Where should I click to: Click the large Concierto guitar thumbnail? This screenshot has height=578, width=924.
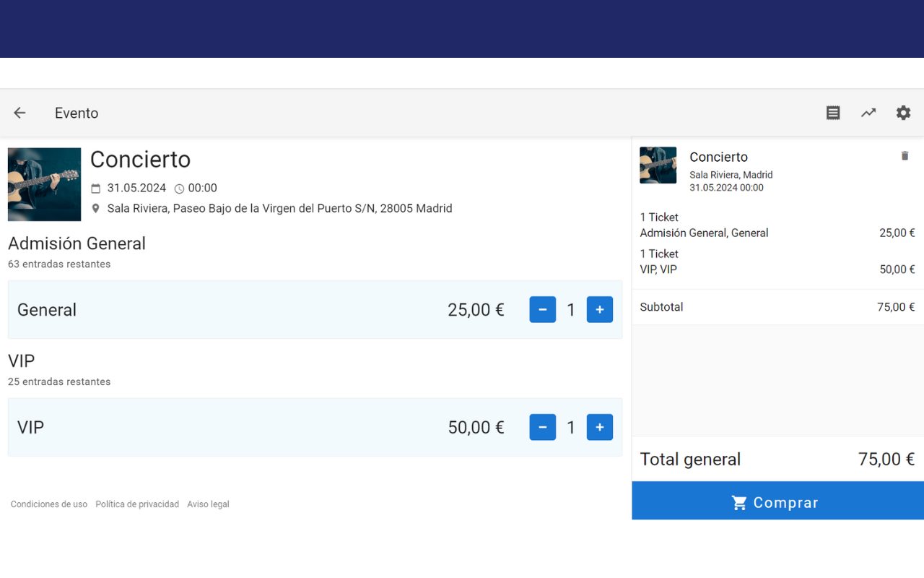click(44, 184)
